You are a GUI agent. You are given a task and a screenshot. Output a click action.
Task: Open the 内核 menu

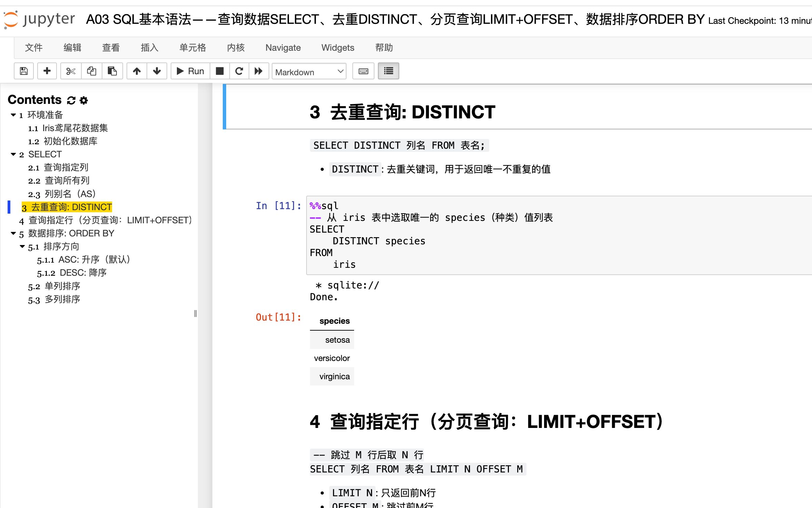click(235, 48)
